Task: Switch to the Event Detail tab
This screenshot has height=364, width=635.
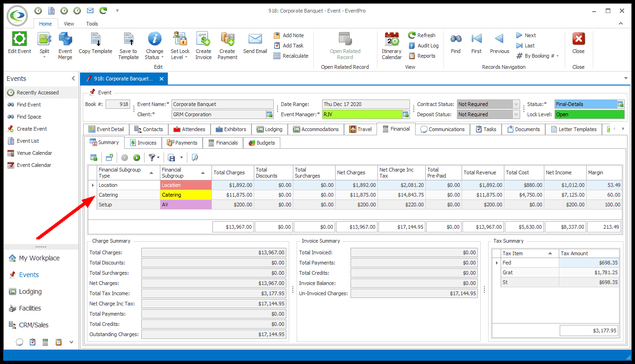Action: click(x=106, y=129)
